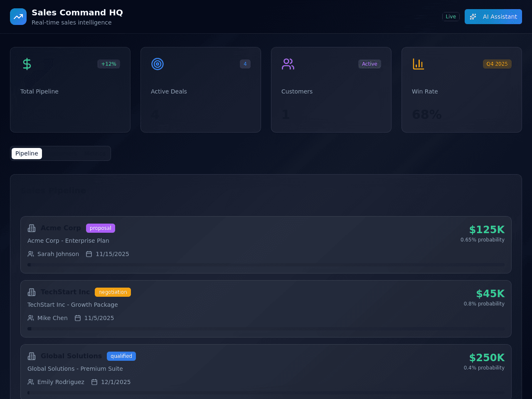Click the Acme Corp company heading

tap(61, 228)
